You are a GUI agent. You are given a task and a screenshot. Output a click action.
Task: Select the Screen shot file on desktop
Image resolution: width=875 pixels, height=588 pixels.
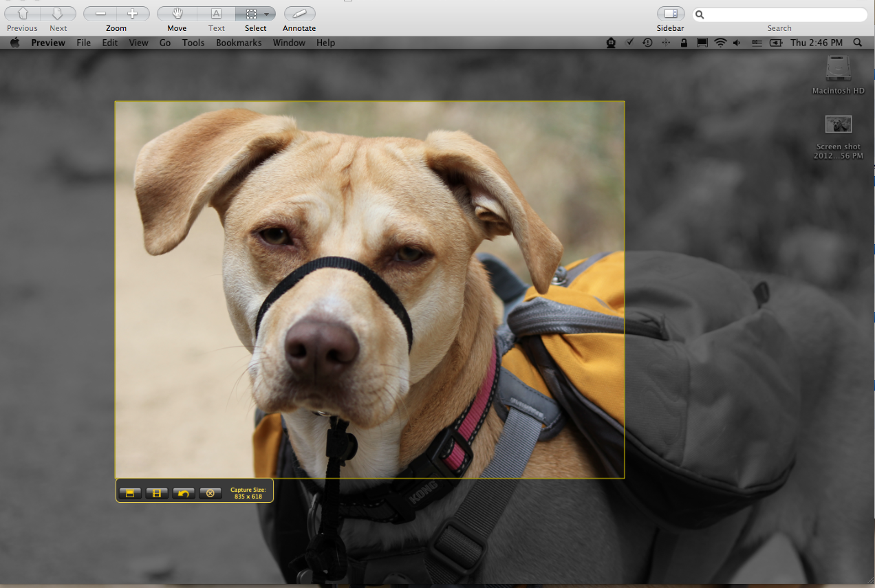tap(838, 136)
